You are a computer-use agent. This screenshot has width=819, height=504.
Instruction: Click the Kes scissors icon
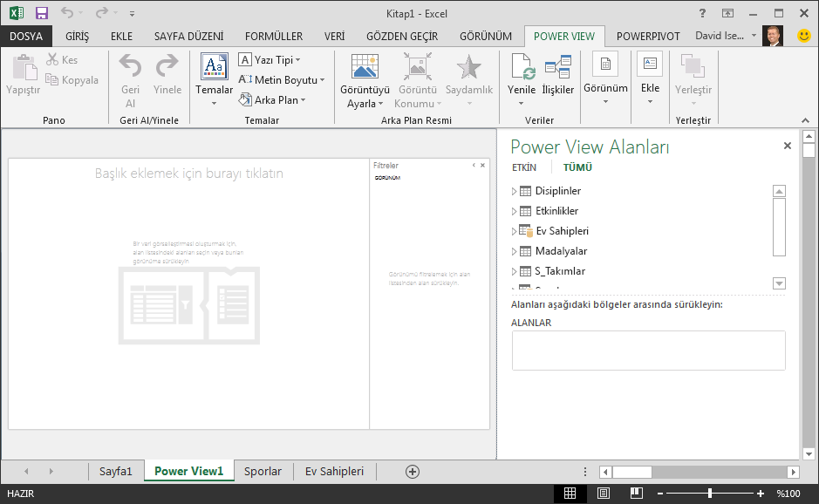click(51, 59)
